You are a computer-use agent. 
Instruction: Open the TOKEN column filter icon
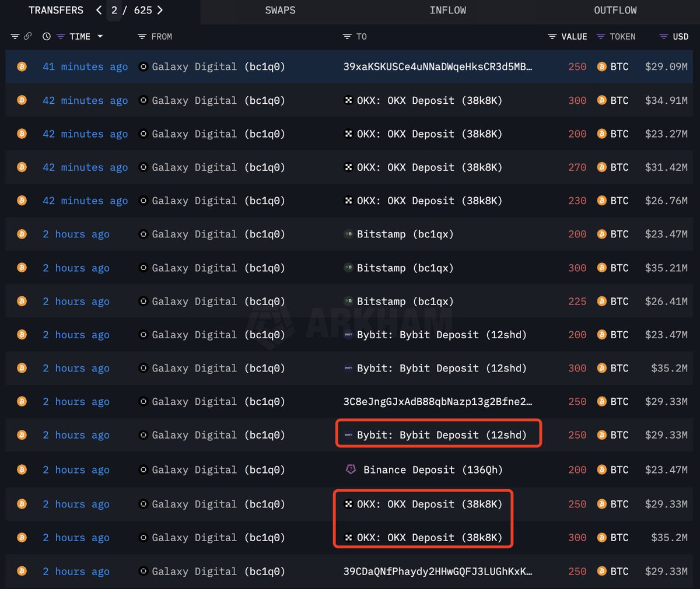pyautogui.click(x=601, y=36)
